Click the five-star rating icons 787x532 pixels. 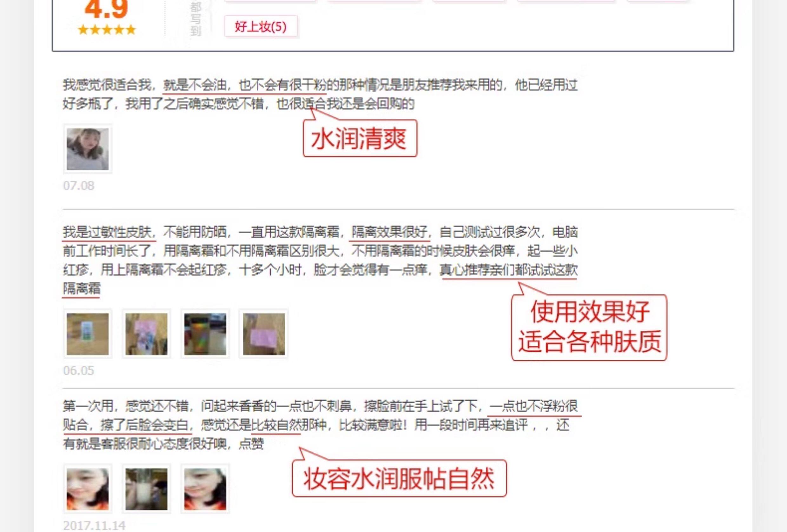pyautogui.click(x=107, y=30)
